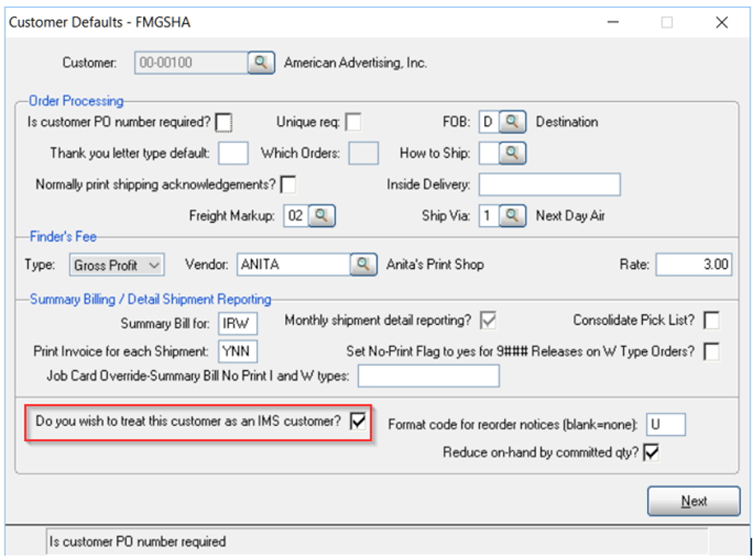Open the Finder's Fee Vendor lookup
The width and height of the screenshot is (753, 560).
tap(364, 265)
